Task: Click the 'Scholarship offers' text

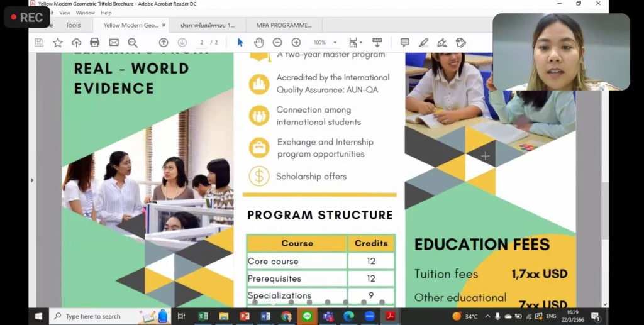Action: [311, 177]
